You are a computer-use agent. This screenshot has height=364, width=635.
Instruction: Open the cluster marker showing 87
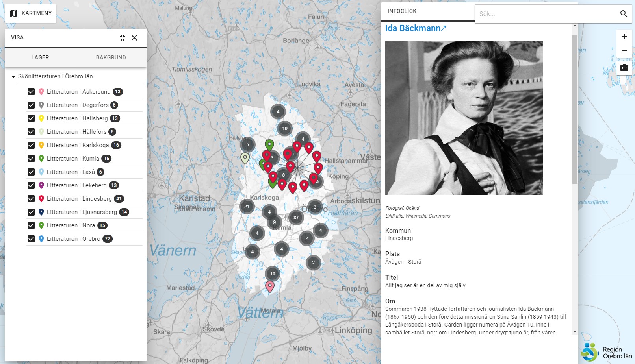point(296,217)
